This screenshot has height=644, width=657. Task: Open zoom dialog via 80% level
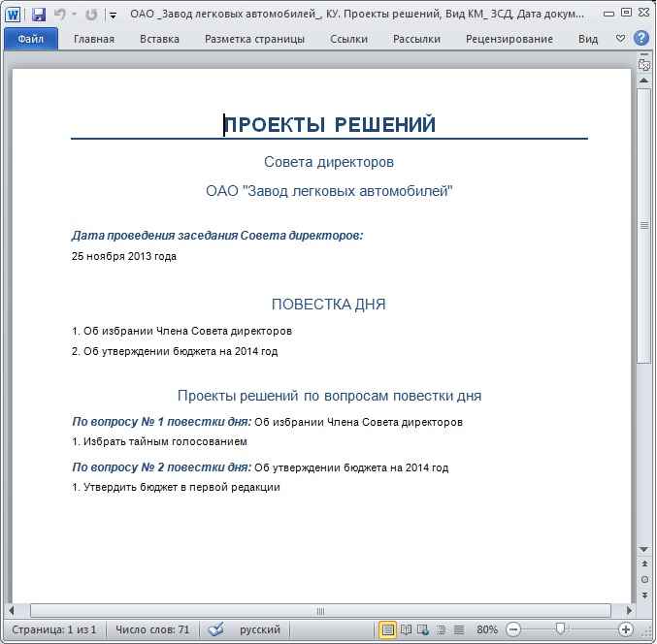pyautogui.click(x=487, y=629)
